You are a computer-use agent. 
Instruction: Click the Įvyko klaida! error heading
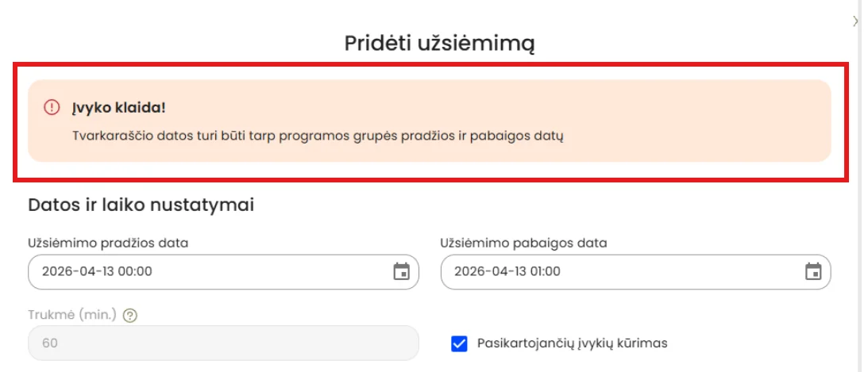(118, 107)
